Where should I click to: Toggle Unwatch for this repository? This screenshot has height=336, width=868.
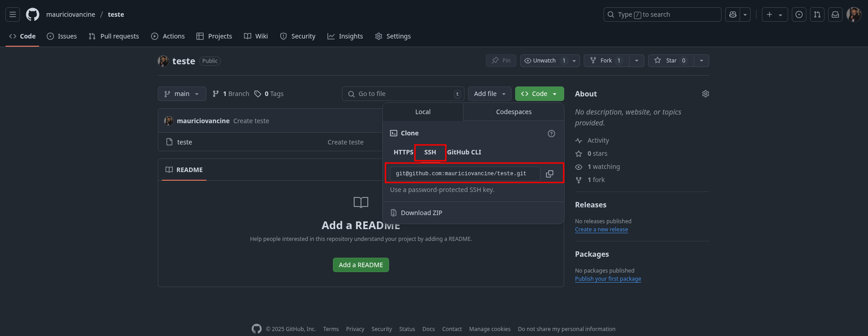544,61
